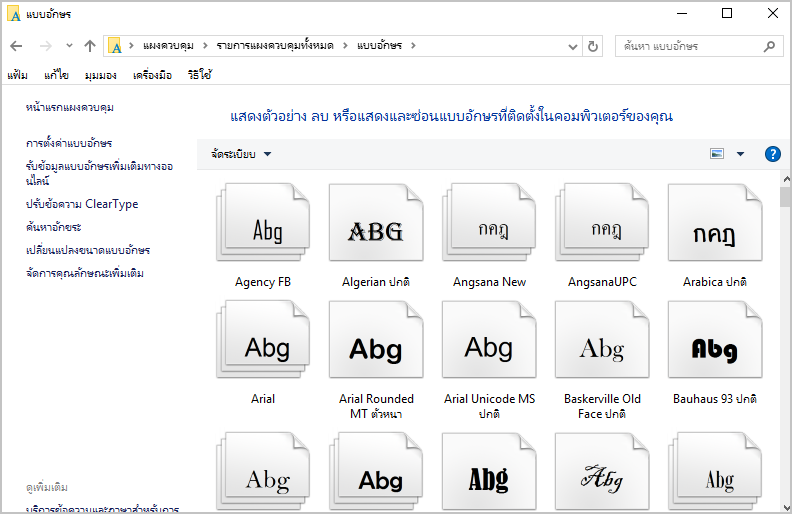Expand the แผงควบคุม breadcrumb chevron
This screenshot has height=514, width=792.
[x=205, y=46]
